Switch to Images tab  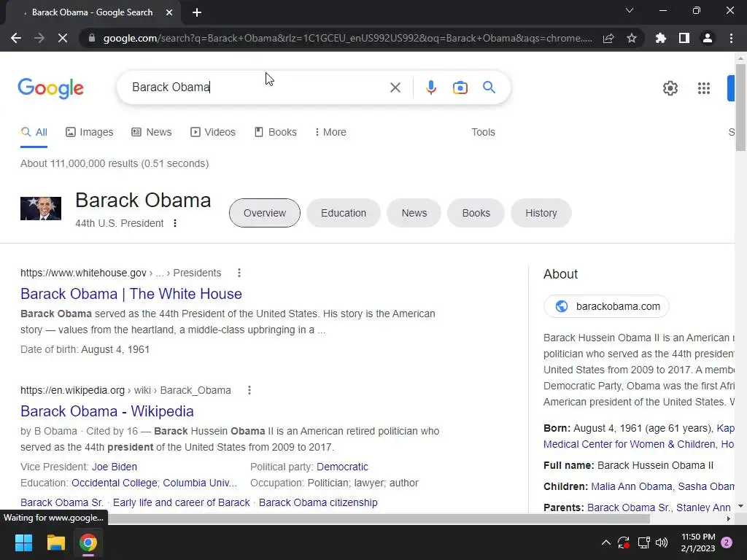click(90, 133)
